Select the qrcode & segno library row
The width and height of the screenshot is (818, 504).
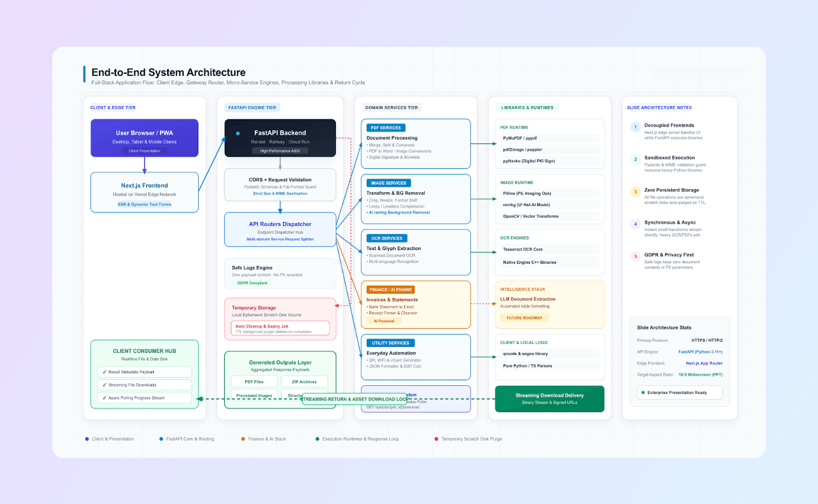pyautogui.click(x=550, y=354)
